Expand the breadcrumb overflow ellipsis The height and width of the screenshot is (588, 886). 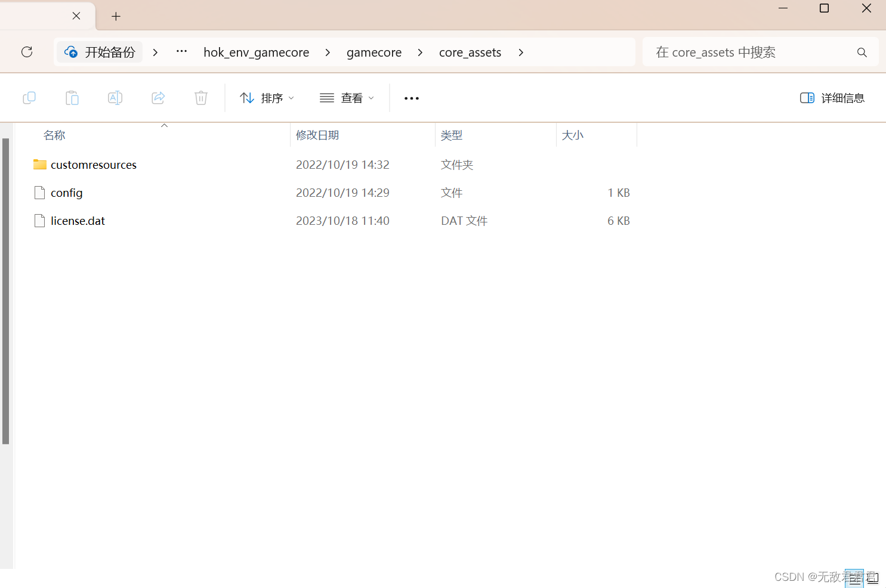(x=181, y=52)
